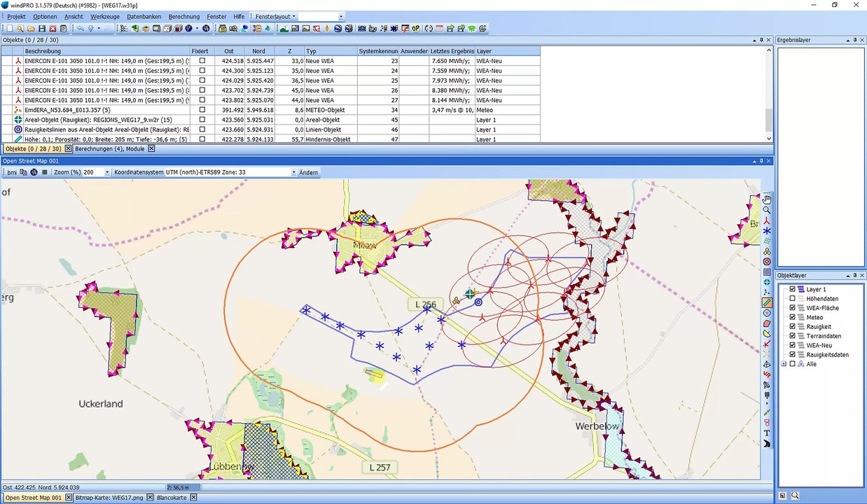Enable the Höhendaten layer checkbox
Viewport: 867px width, 504px height.
tap(793, 299)
